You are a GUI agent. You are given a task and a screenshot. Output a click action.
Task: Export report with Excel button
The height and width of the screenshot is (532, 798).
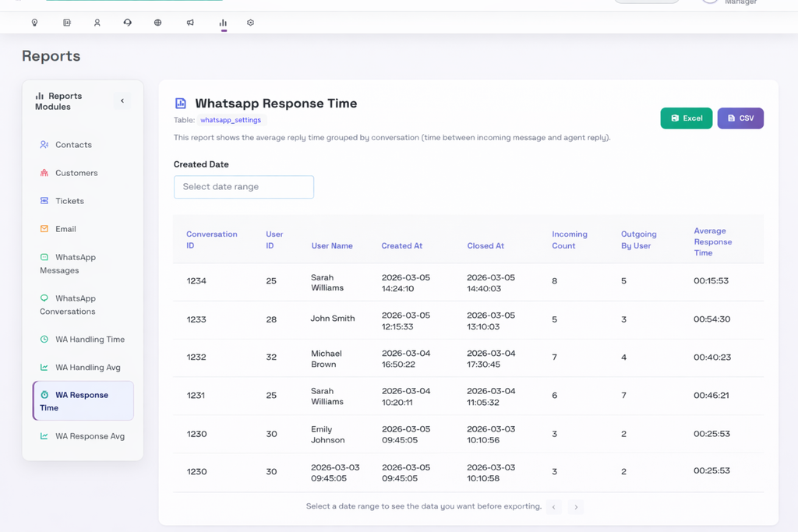(x=686, y=118)
